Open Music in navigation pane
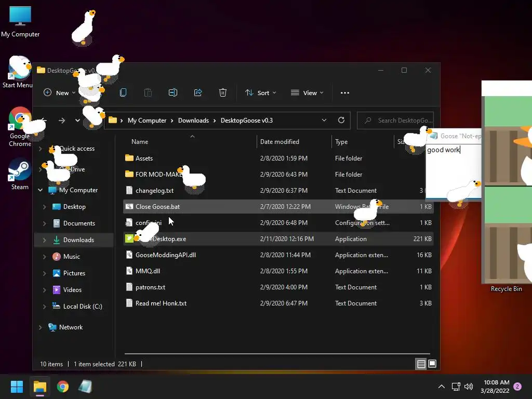Screen dimensions: 532x399 [x=71, y=257]
